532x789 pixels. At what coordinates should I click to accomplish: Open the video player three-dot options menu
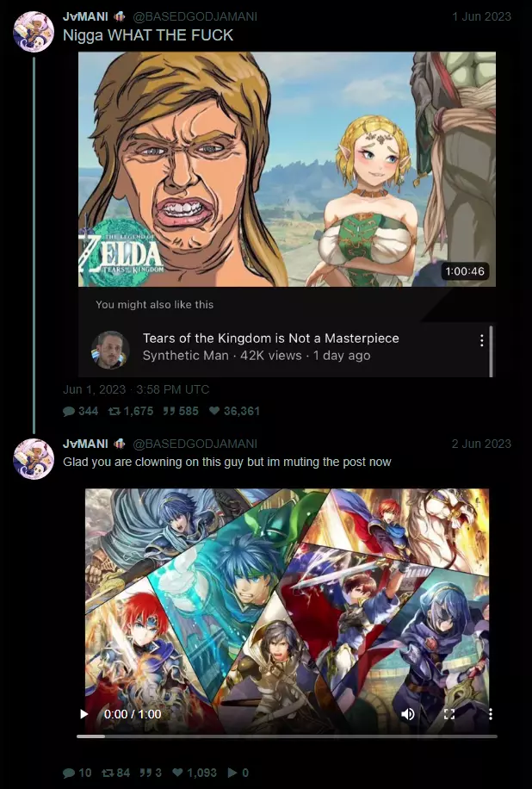[x=491, y=714]
